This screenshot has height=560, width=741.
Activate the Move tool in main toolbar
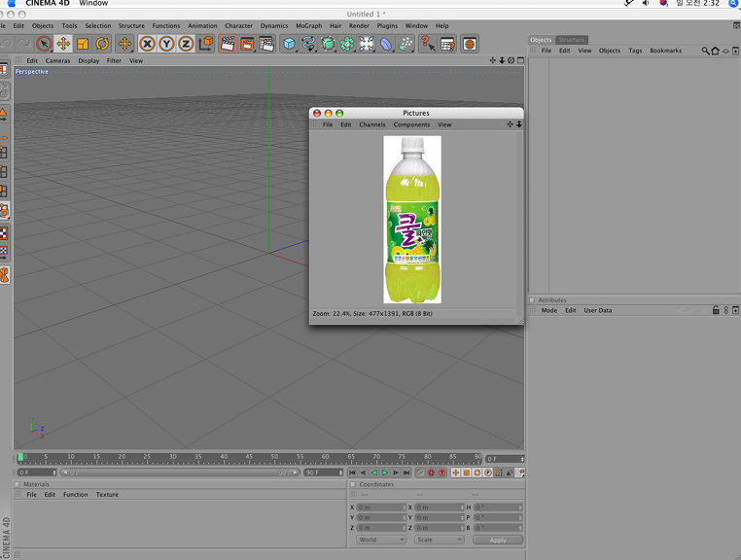tap(63, 44)
